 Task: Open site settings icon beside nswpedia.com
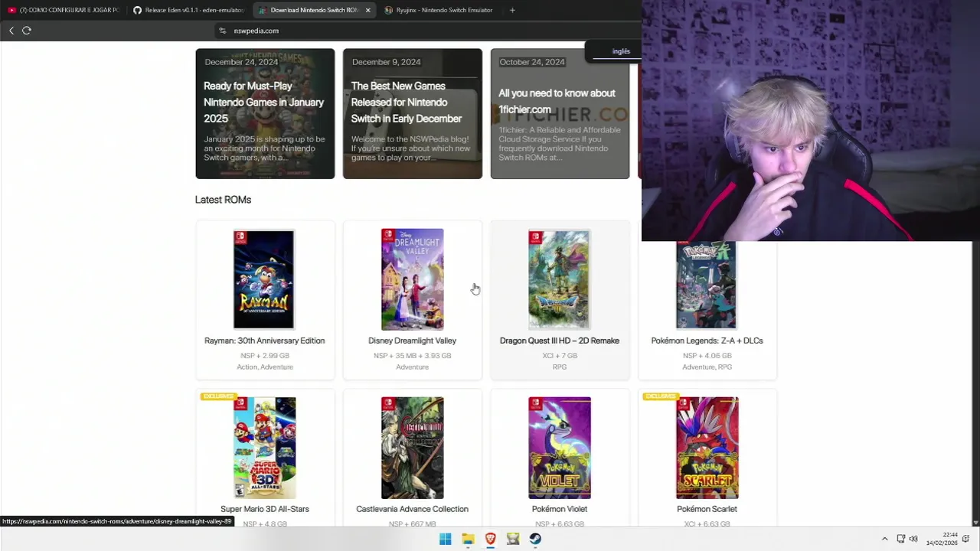tap(222, 31)
